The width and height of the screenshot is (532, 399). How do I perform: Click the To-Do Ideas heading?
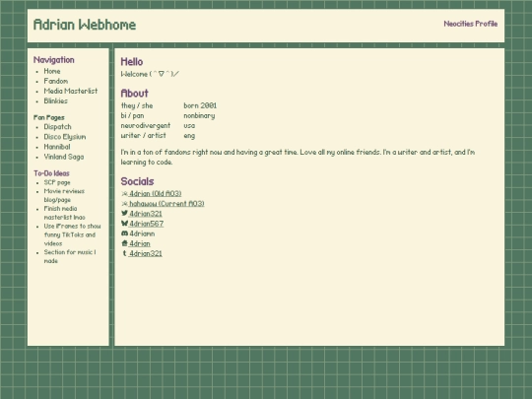51,173
